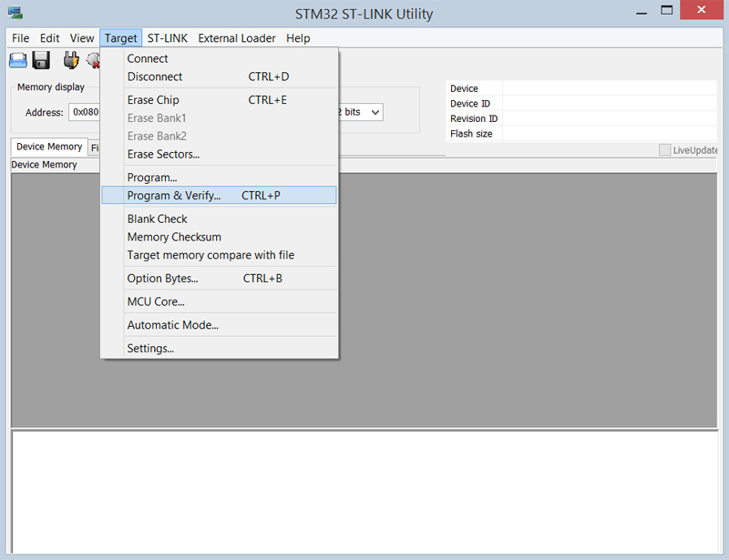Open MCU Core... menu entry
Viewport: 729px width, 560px height.
tap(219, 301)
